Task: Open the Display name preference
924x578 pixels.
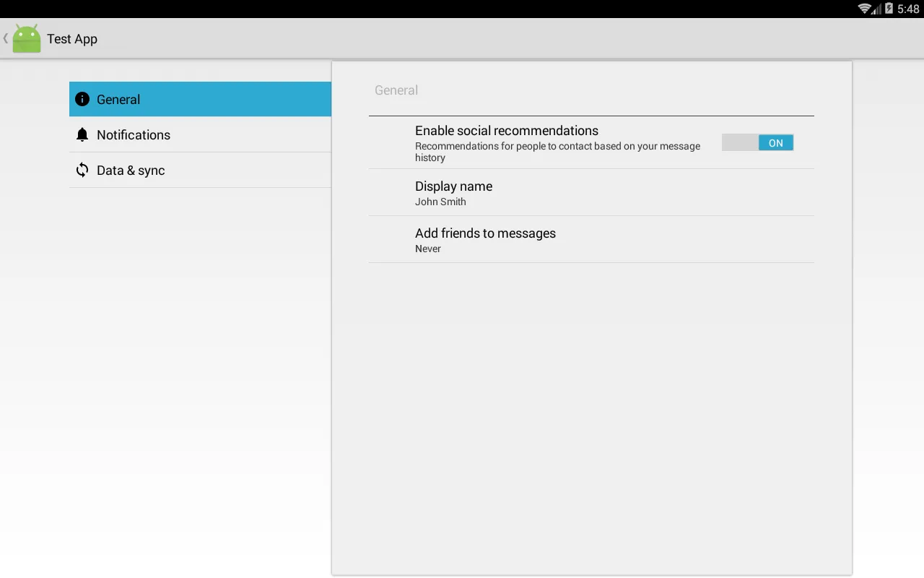Action: click(591, 192)
